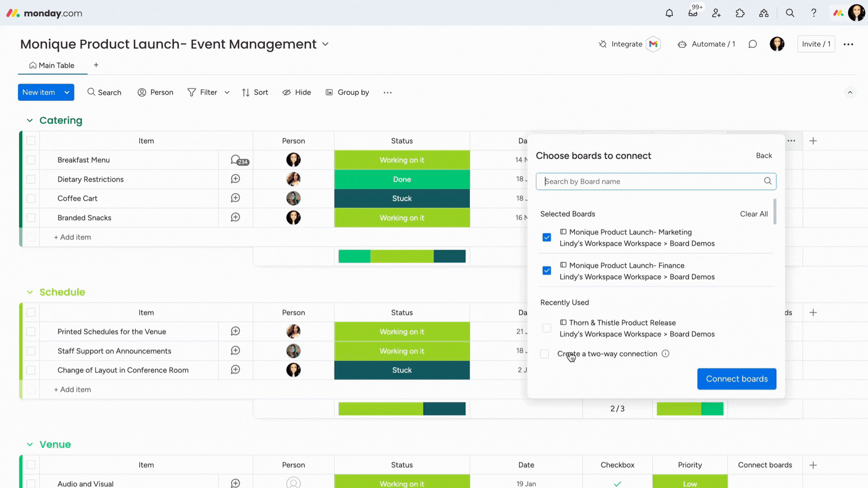868x488 pixels.
Task: Open Group by in toolbar
Action: 347,93
